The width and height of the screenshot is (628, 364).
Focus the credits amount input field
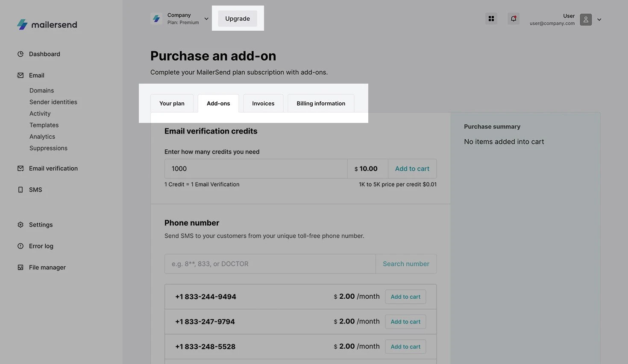pos(255,169)
